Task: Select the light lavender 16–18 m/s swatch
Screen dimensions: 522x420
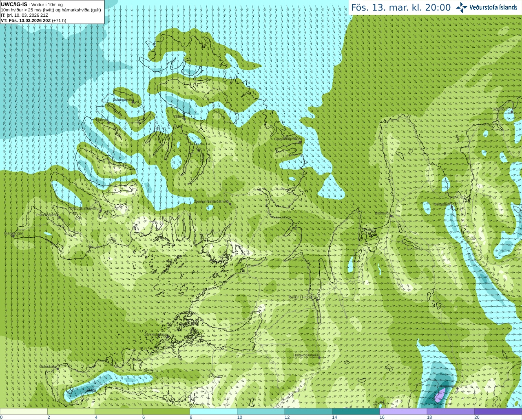Action: click(x=403, y=411)
